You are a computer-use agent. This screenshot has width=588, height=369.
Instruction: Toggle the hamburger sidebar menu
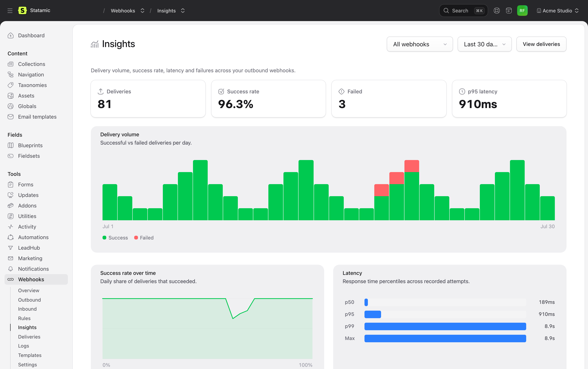point(10,11)
